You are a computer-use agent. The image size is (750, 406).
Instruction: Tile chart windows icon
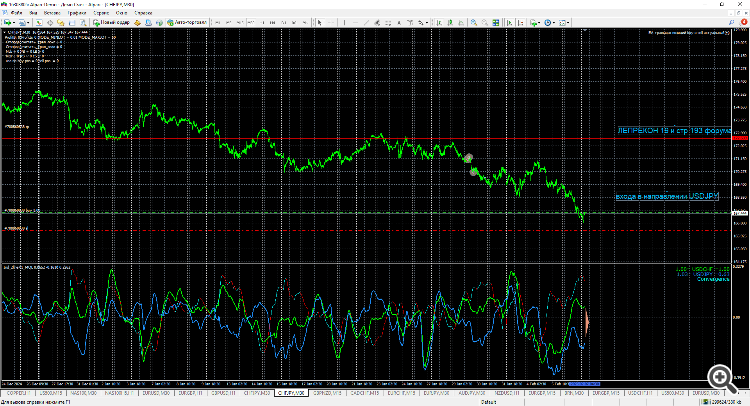pos(496,22)
